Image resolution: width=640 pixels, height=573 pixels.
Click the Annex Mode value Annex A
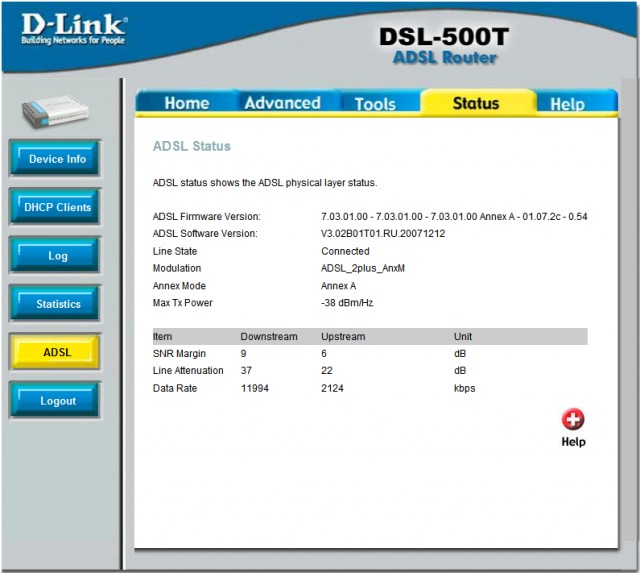(338, 286)
